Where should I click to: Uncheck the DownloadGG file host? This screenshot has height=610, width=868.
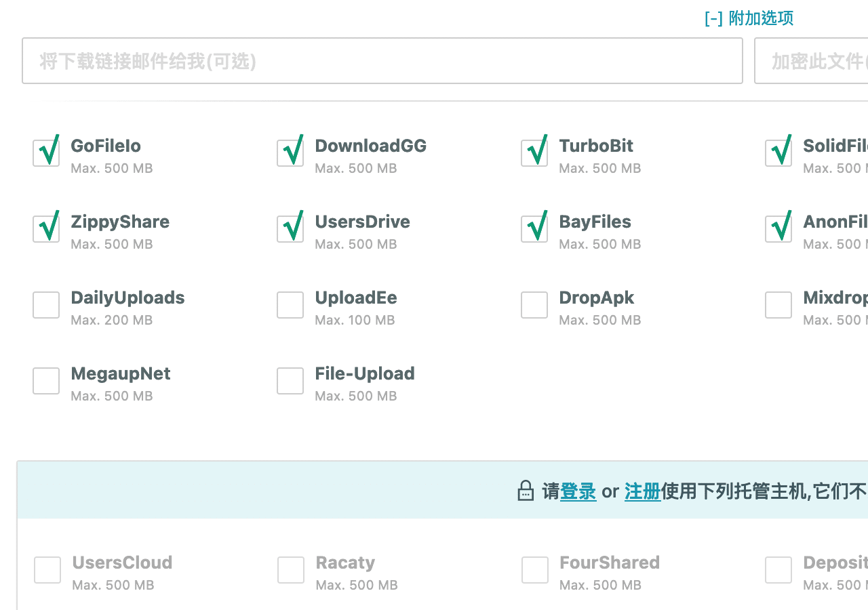tap(290, 152)
